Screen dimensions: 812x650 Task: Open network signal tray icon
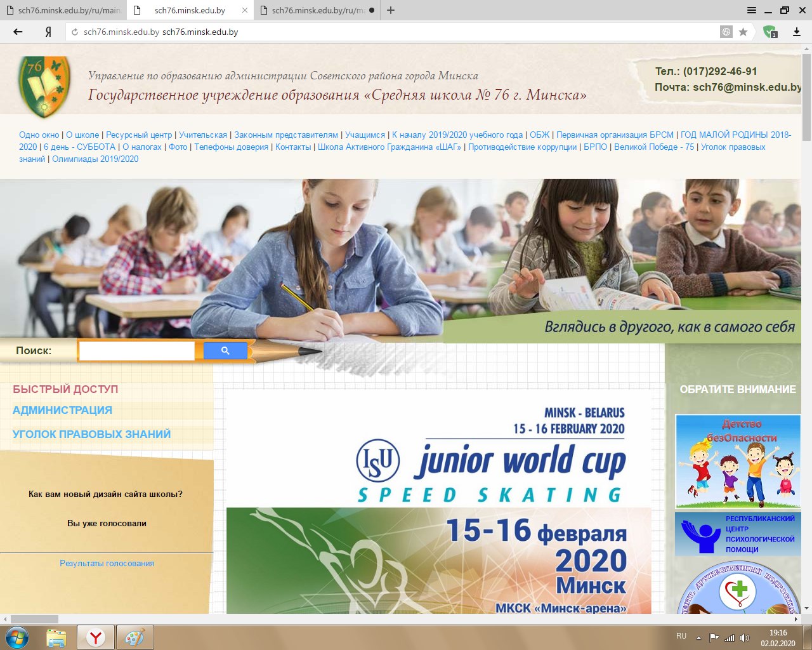coord(730,638)
